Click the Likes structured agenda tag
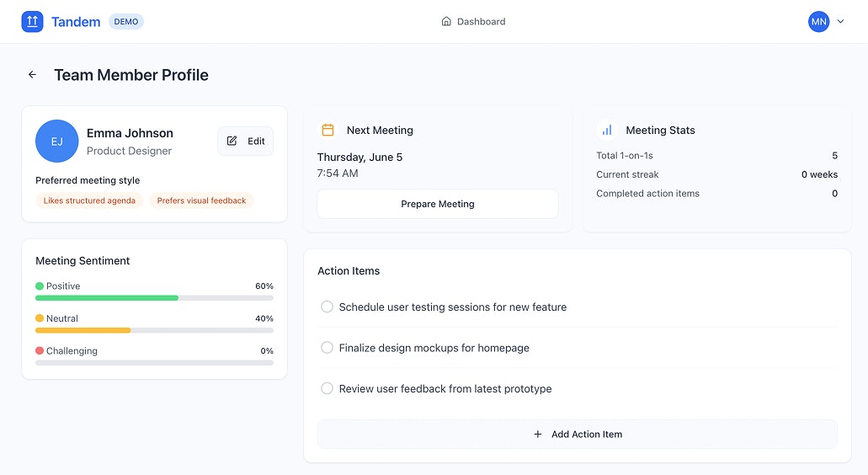Screen dimensions: 868x475 coord(89,201)
